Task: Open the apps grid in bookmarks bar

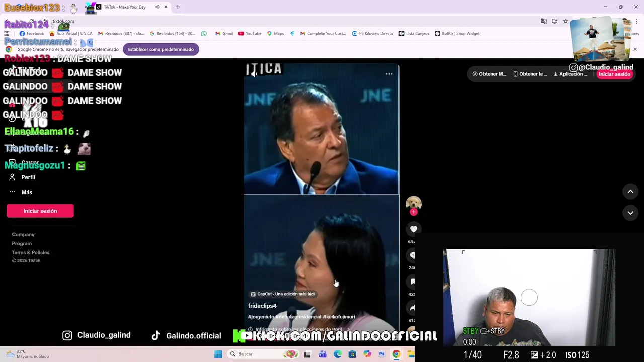Action: (x=7, y=34)
